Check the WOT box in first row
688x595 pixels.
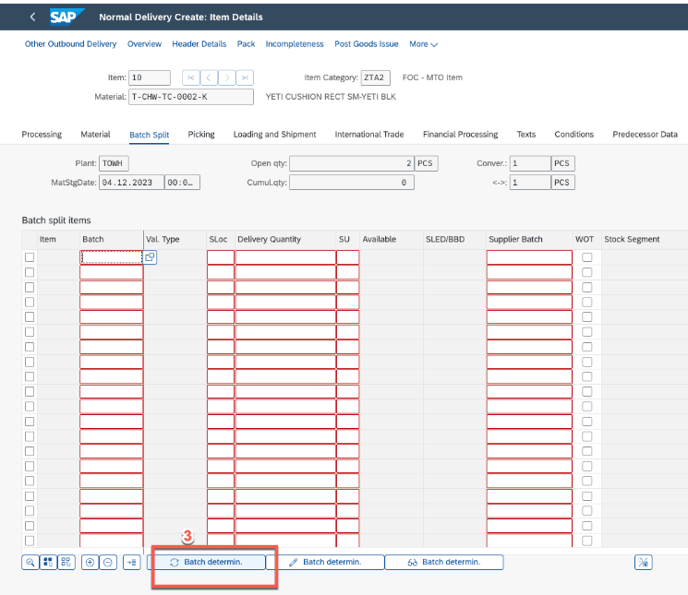(587, 257)
